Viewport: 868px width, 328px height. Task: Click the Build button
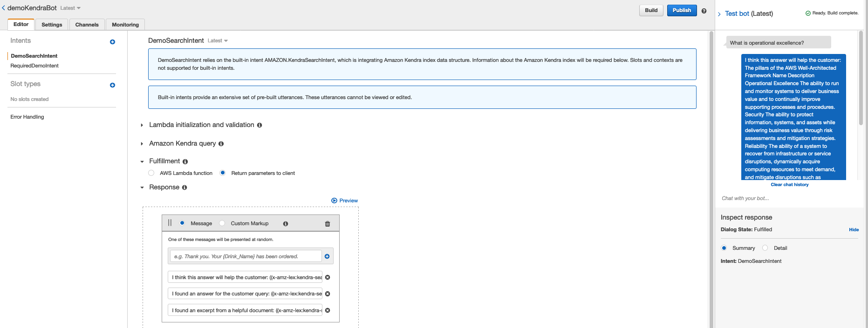[x=651, y=10]
